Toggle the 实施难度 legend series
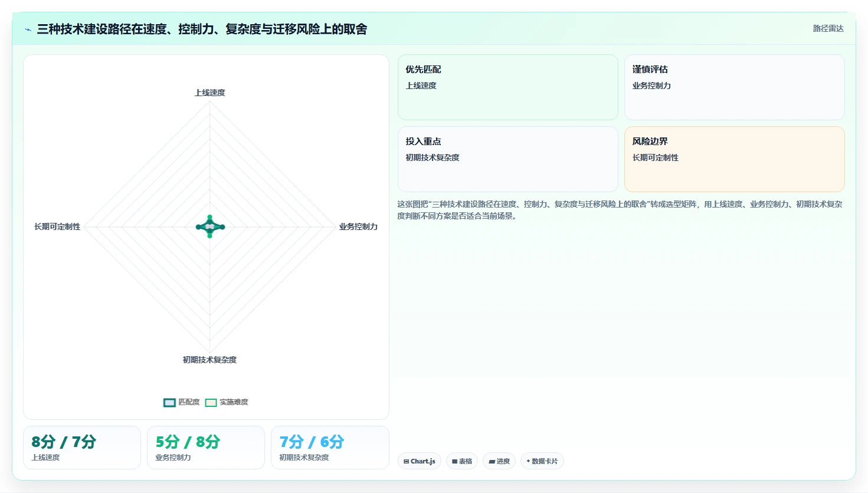 [x=227, y=402]
